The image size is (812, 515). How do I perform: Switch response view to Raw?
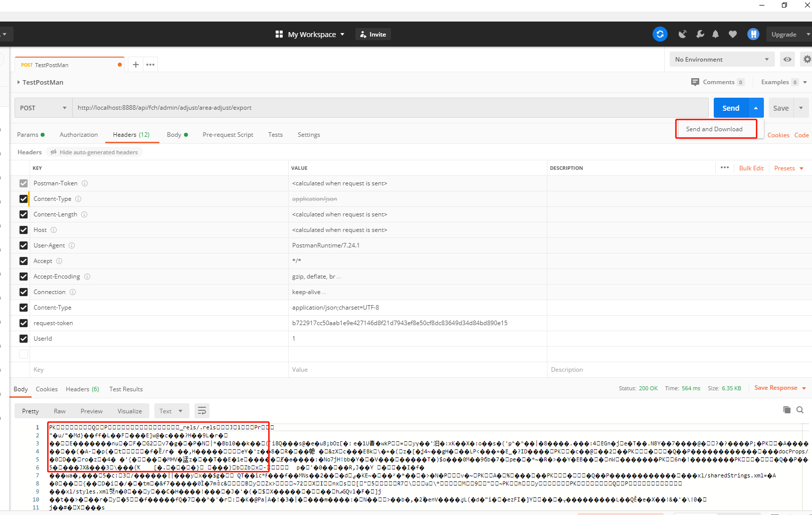60,411
